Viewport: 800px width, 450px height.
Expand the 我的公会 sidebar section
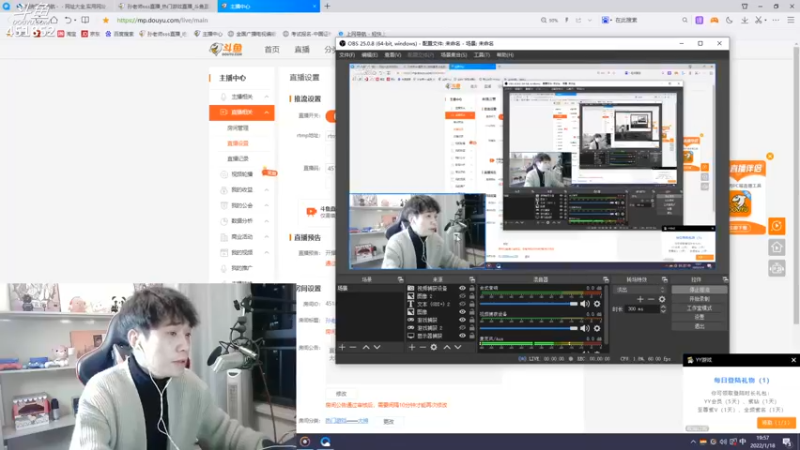coord(266,206)
